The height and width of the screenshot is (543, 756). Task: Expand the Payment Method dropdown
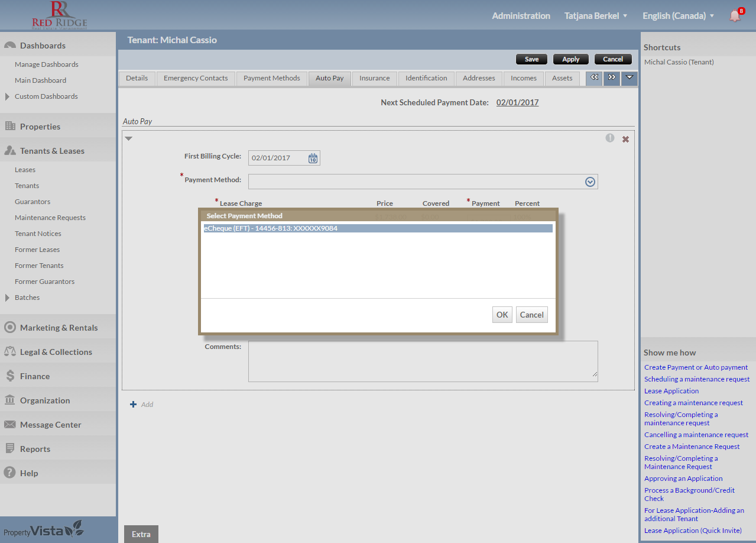589,182
